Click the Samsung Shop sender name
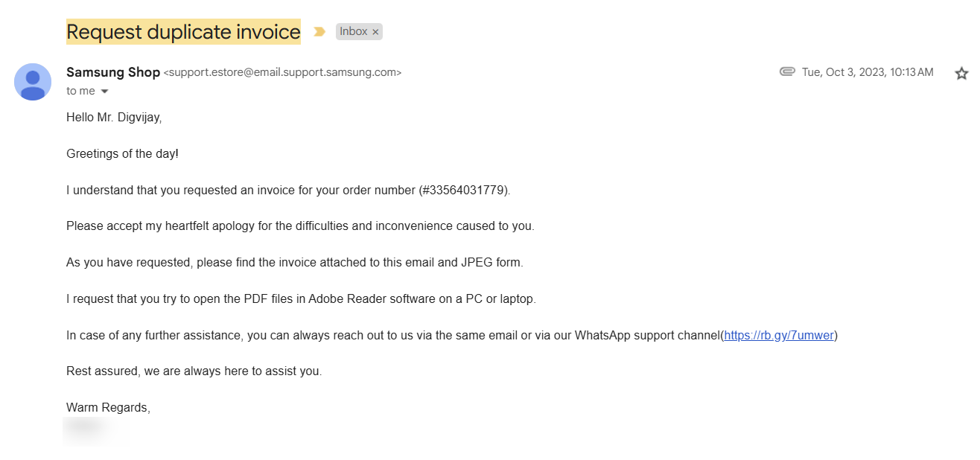The width and height of the screenshot is (980, 460). tap(113, 72)
